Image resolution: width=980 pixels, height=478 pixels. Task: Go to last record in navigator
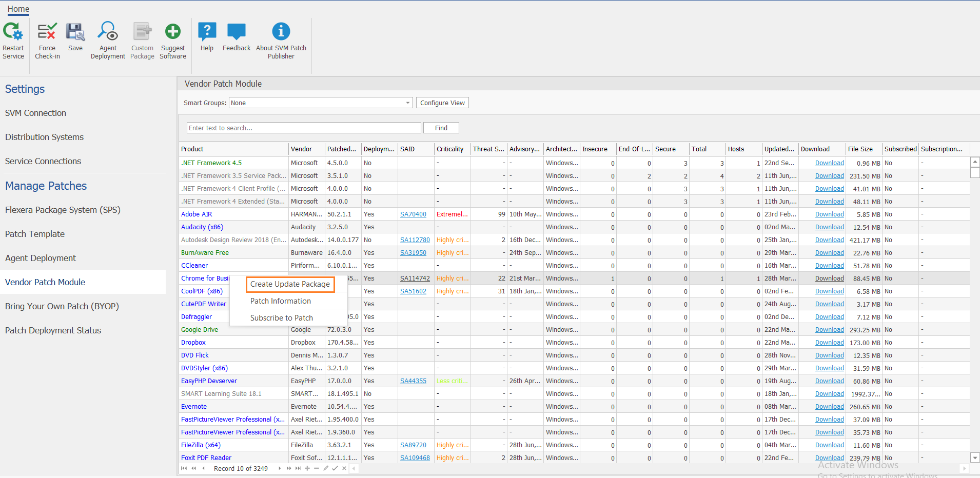[298, 468]
